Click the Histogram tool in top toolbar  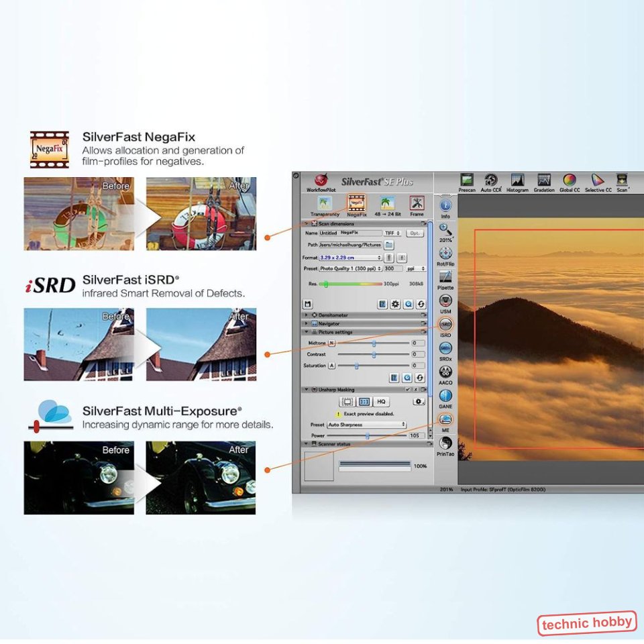(517, 181)
